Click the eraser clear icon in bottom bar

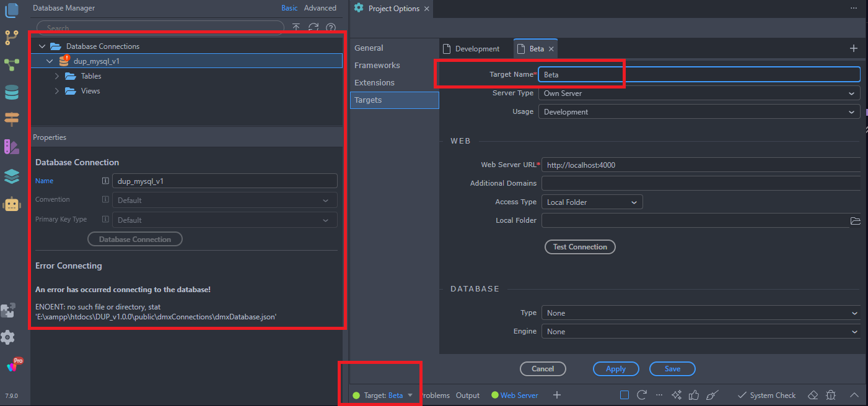tap(813, 395)
